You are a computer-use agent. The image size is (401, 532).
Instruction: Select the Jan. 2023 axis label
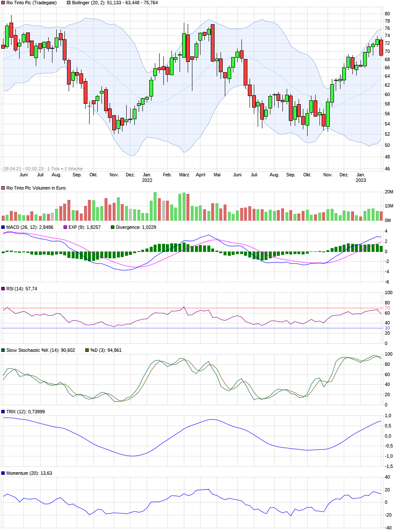coord(361,177)
